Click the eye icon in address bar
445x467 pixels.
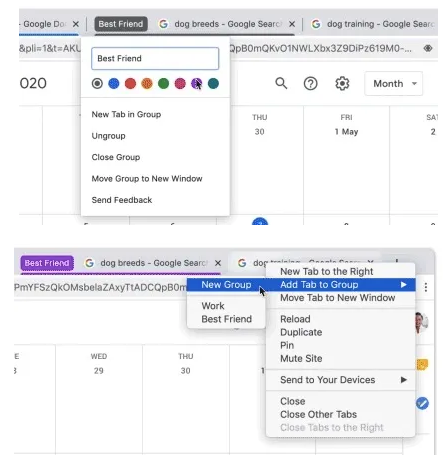428,48
